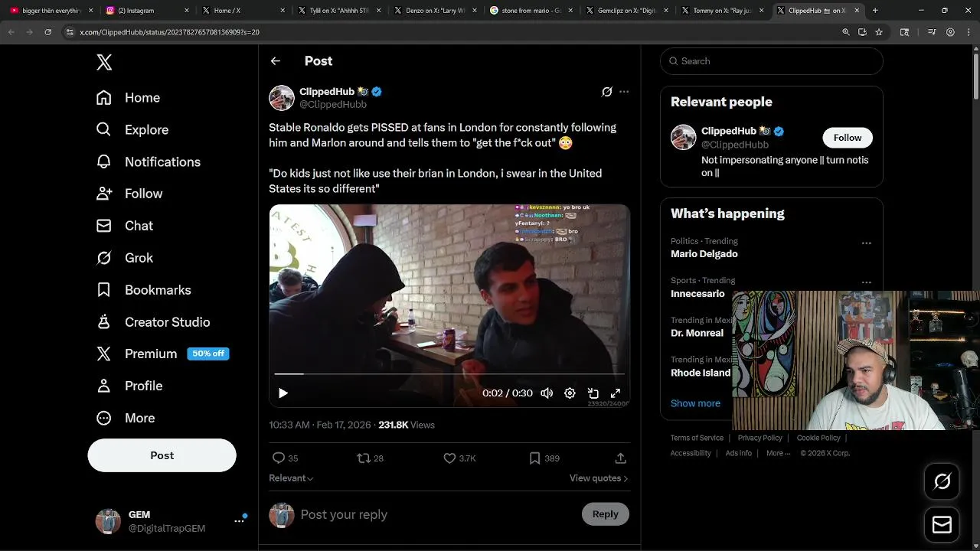
Task: Open View quotes link
Action: (599, 478)
